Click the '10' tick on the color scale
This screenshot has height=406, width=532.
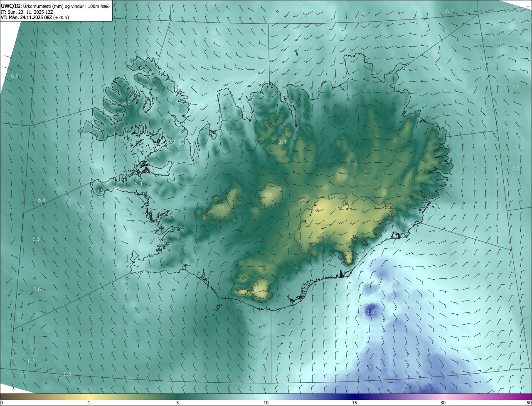[x=266, y=403]
